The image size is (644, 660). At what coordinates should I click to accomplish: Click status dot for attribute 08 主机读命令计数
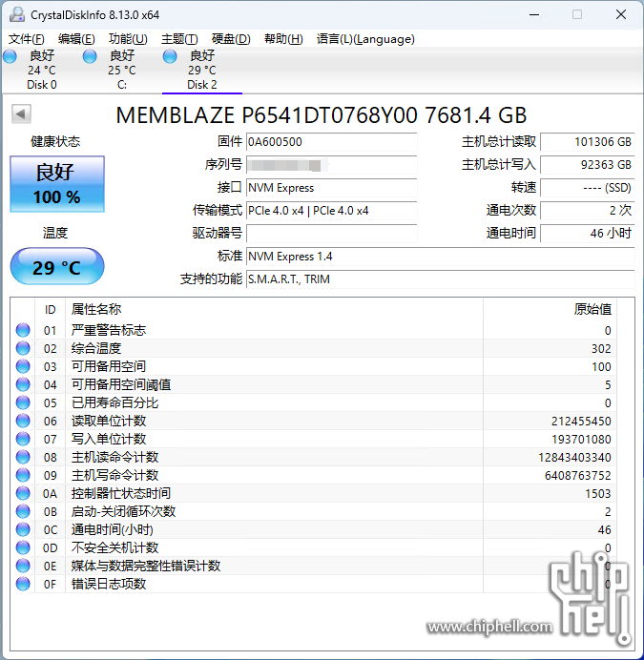23,457
